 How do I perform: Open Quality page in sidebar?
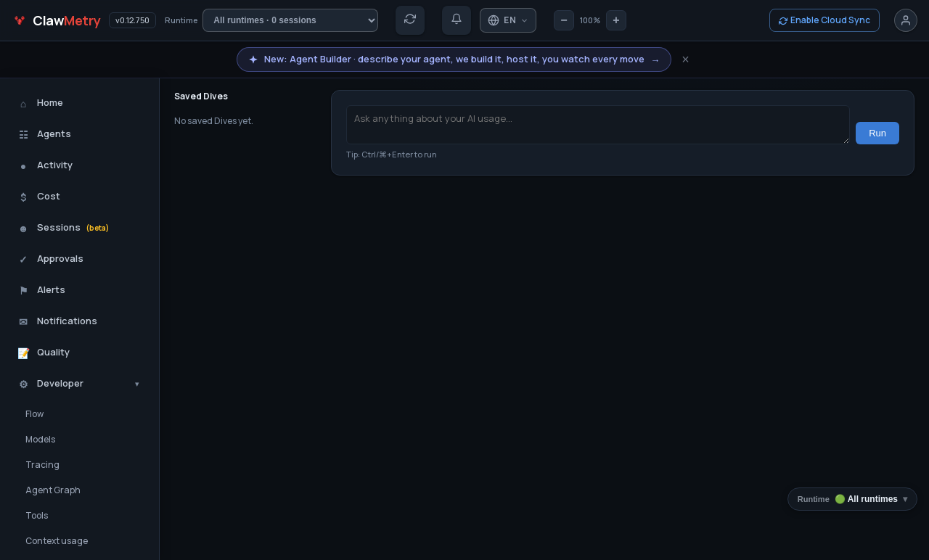(80, 353)
